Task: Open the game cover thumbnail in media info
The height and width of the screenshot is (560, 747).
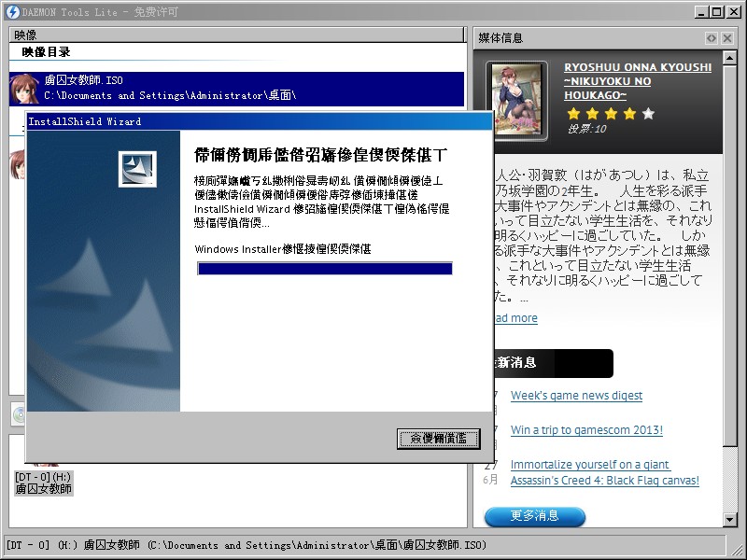Action: 517,101
